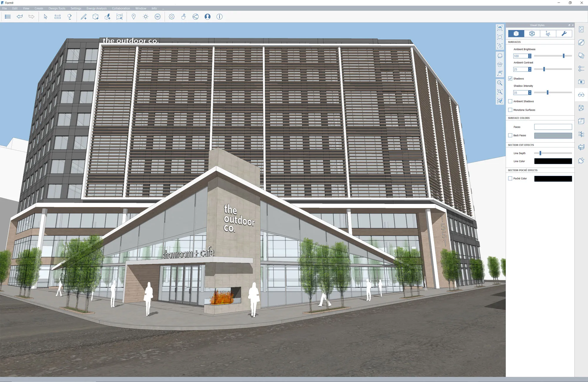Click the Measure ruler tool icon
The width and height of the screenshot is (588, 382).
click(x=58, y=17)
